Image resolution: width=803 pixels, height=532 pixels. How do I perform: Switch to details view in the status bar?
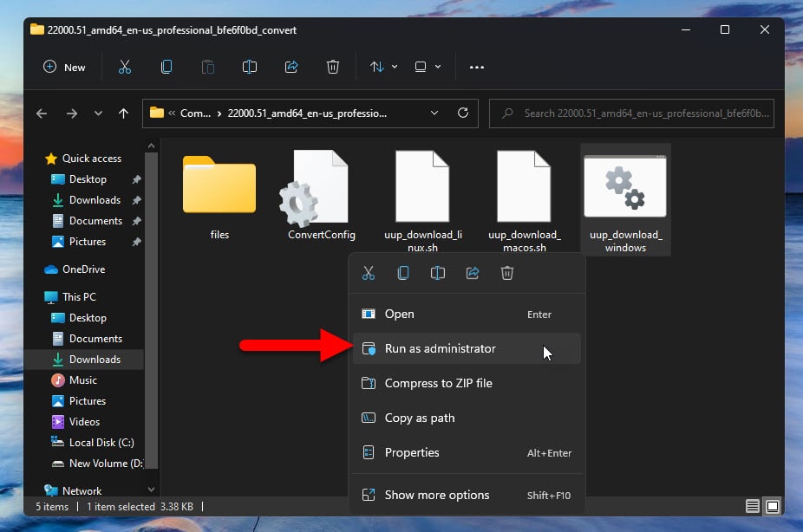click(x=753, y=506)
